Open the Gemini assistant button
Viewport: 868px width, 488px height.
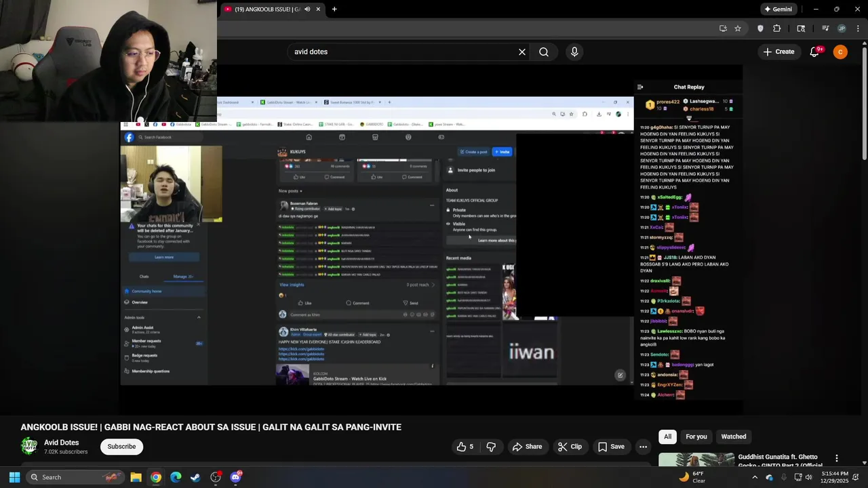click(778, 9)
